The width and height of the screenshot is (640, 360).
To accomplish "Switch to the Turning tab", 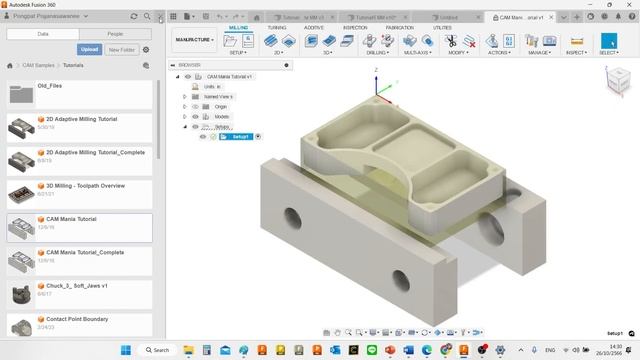I will coord(277,28).
